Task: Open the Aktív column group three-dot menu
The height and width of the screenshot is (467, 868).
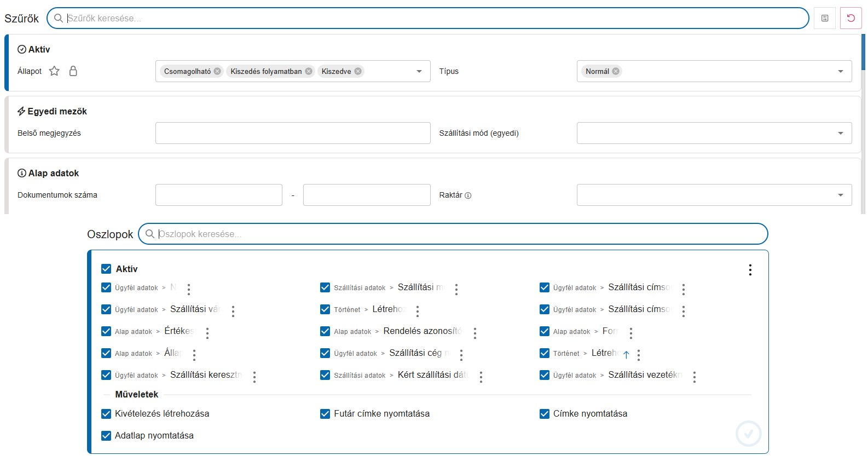Action: [750, 269]
